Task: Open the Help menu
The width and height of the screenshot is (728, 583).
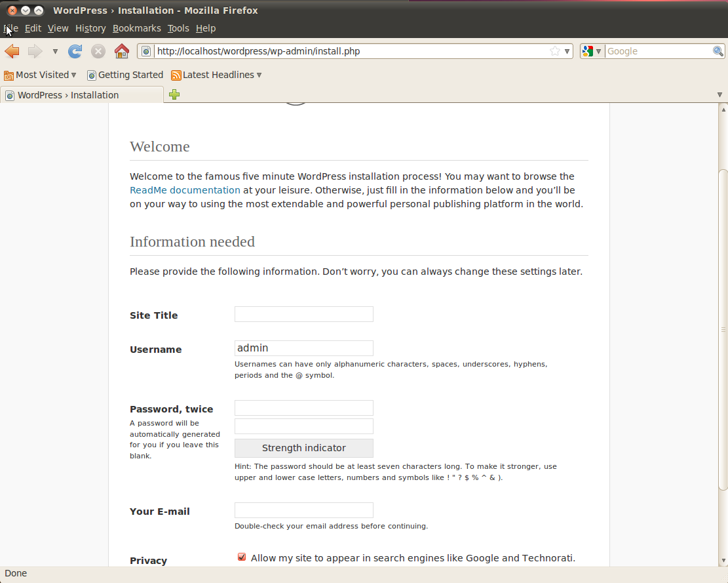Action: 206,28
